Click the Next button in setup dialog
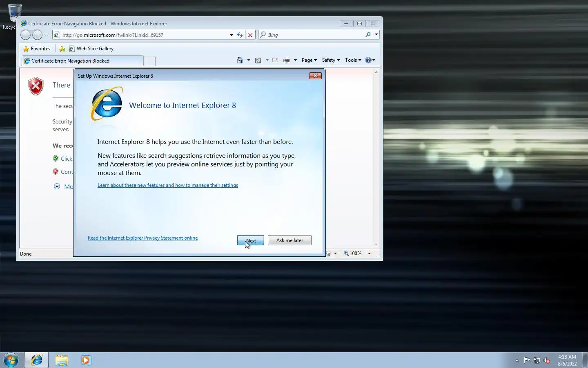Image resolution: width=588 pixels, height=368 pixels. 251,240
